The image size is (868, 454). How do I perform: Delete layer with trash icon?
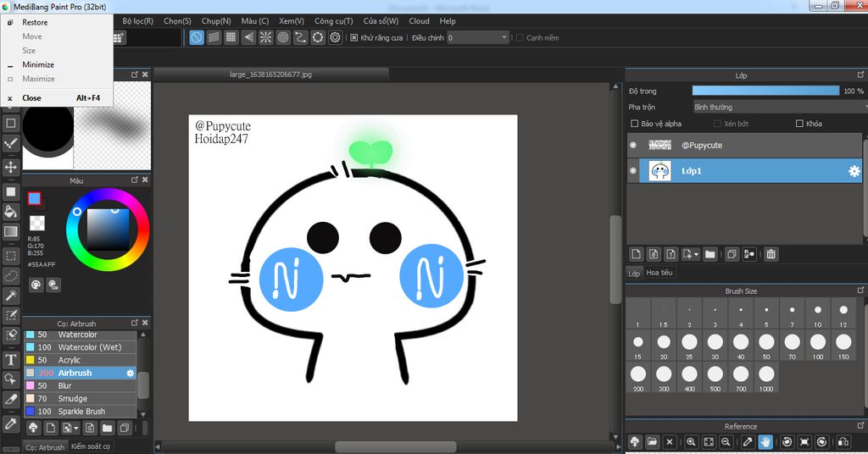pyautogui.click(x=771, y=254)
